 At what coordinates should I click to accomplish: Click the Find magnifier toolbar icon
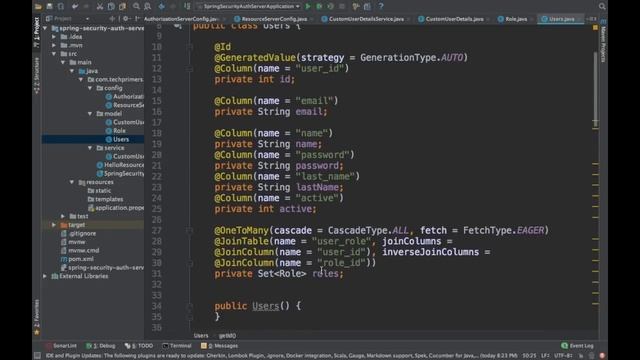tap(136, 6)
